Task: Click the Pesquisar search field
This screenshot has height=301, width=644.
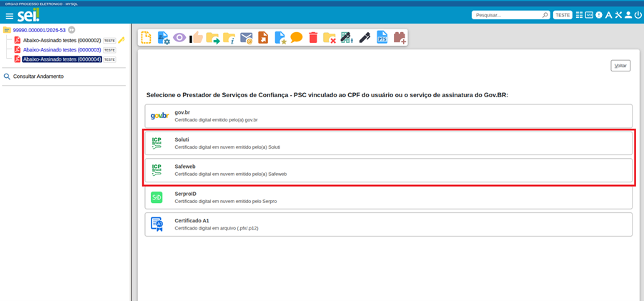Action: coord(507,15)
